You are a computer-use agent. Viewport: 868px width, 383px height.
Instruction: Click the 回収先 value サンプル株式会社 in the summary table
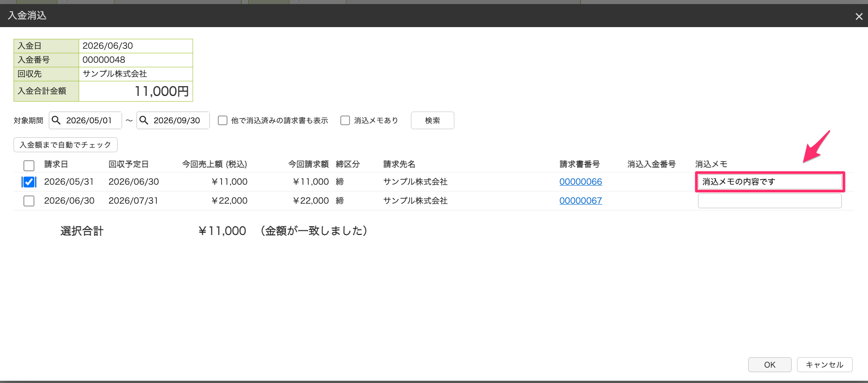click(115, 74)
